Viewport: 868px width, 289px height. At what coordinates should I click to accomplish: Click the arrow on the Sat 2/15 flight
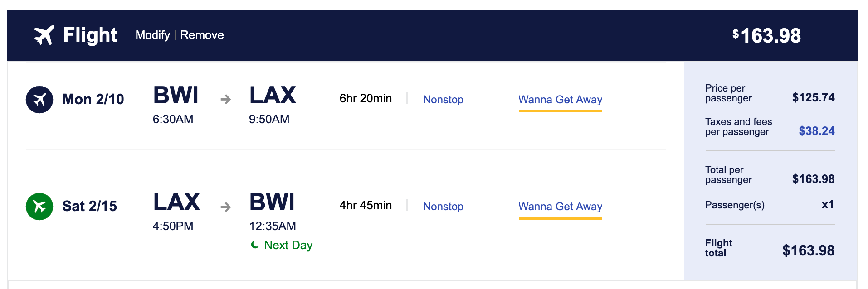pos(225,207)
